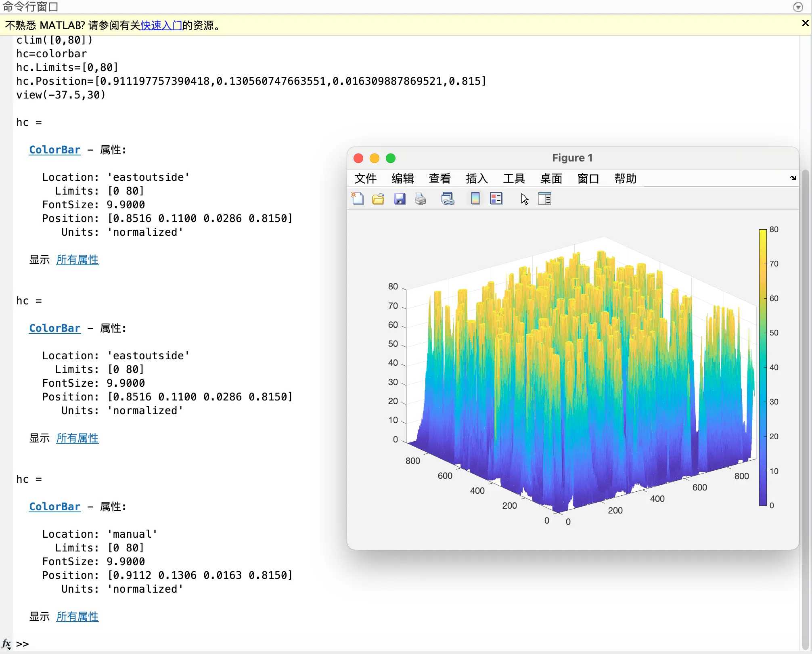Show 所有属性 for the second hc output
This screenshot has height=654, width=812.
click(77, 438)
